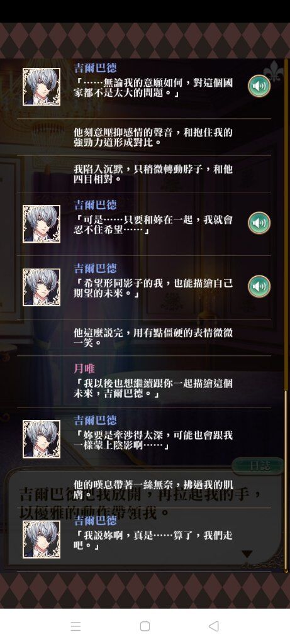
Task: Open the Android recent apps menu
Action: 76,626
